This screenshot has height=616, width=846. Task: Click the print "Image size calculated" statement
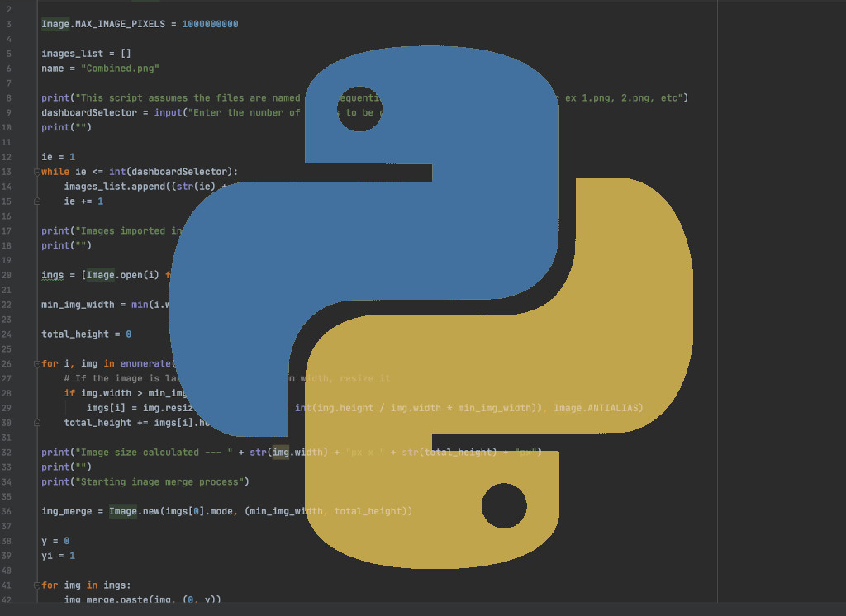click(292, 453)
